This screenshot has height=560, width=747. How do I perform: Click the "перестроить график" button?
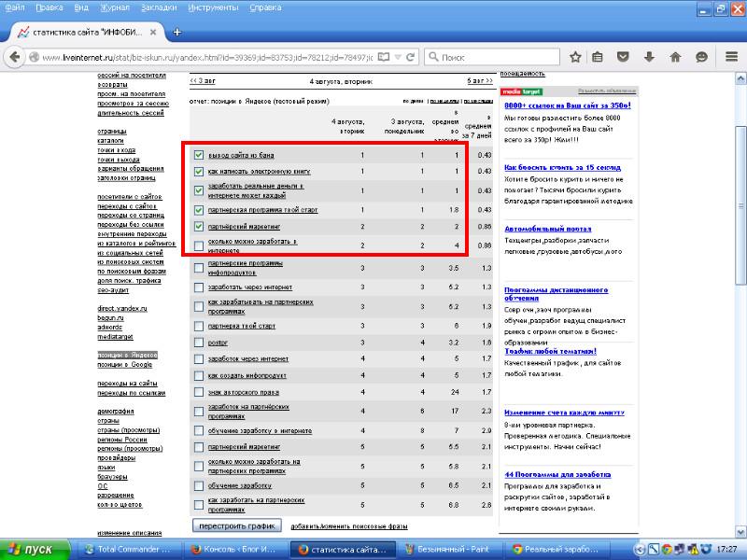(x=237, y=525)
